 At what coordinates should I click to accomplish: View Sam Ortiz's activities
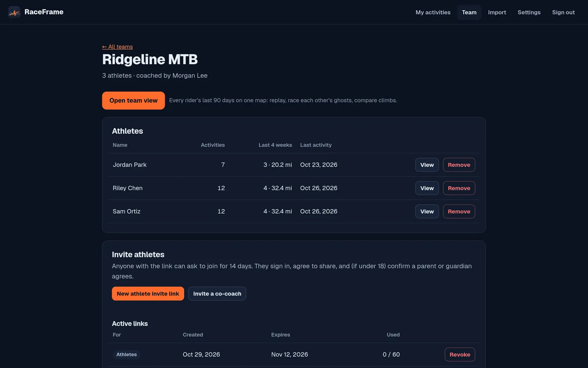427,211
